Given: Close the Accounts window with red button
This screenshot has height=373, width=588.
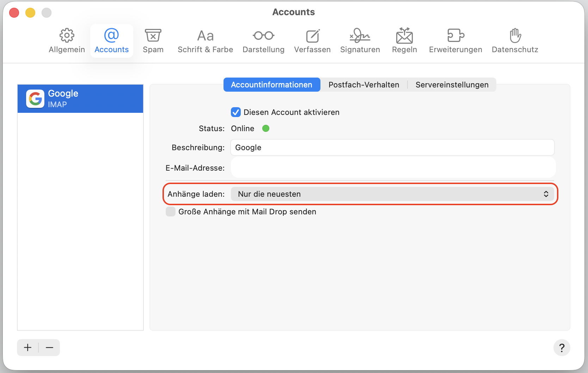Looking at the screenshot, I should click(x=14, y=13).
